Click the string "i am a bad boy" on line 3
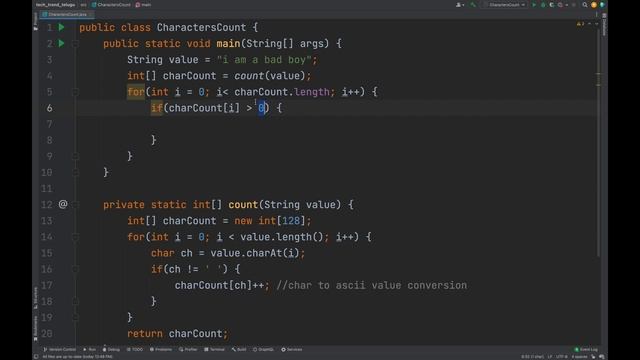 point(264,60)
